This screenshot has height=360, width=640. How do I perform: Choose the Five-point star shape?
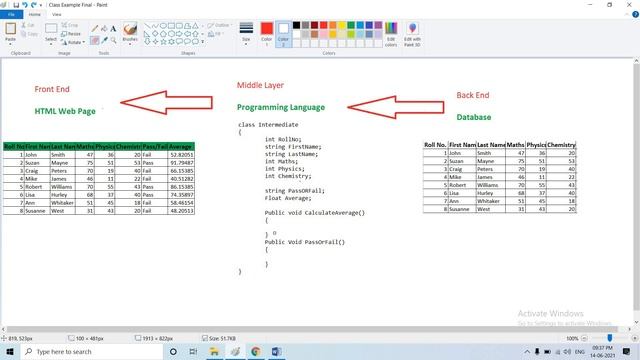(163, 42)
